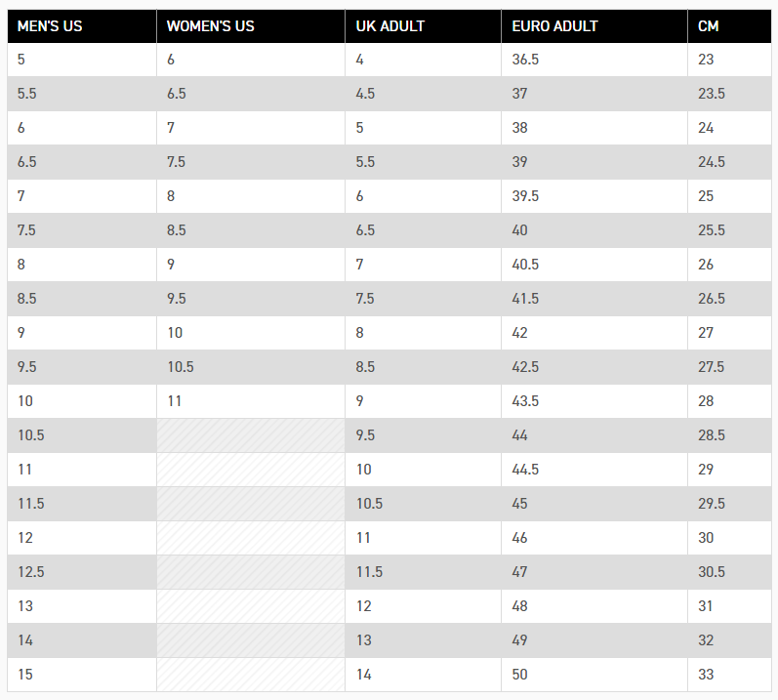Click the 23.5 CM cell
778x700 pixels.
click(729, 94)
